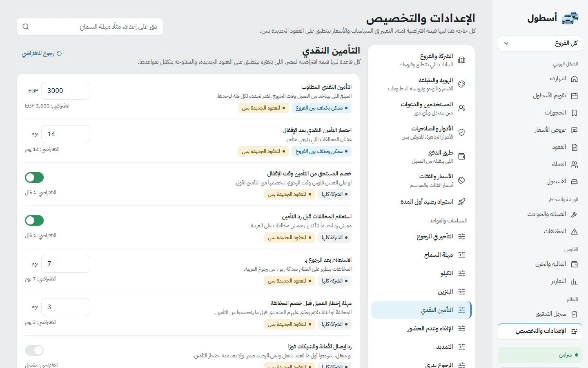Open طرق الدفع settings section
The image size is (588, 368).
[421, 156]
